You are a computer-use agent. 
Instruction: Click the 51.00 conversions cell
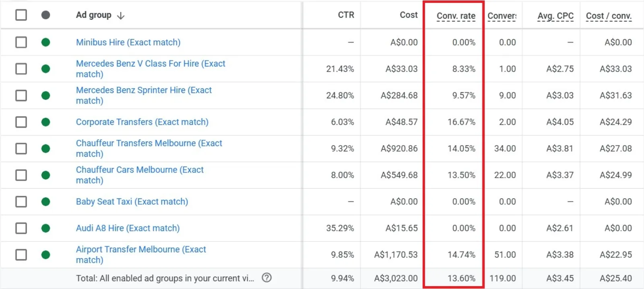coord(505,255)
